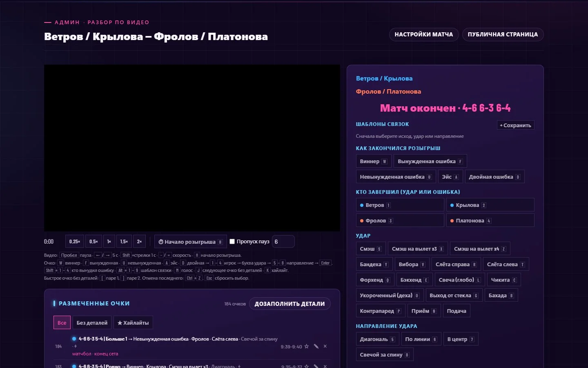588x368 pixels.
Task: Pick shot «Свеча (глобо)»
Action: (x=460, y=280)
